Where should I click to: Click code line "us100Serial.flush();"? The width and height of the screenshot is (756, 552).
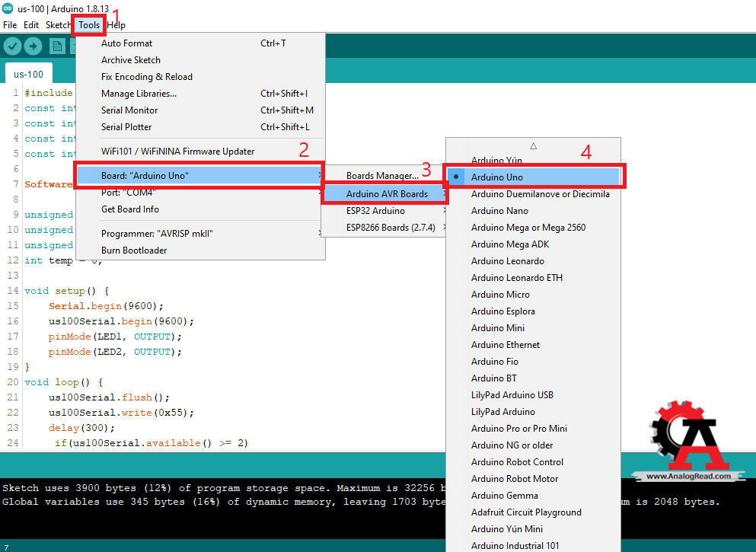[109, 397]
